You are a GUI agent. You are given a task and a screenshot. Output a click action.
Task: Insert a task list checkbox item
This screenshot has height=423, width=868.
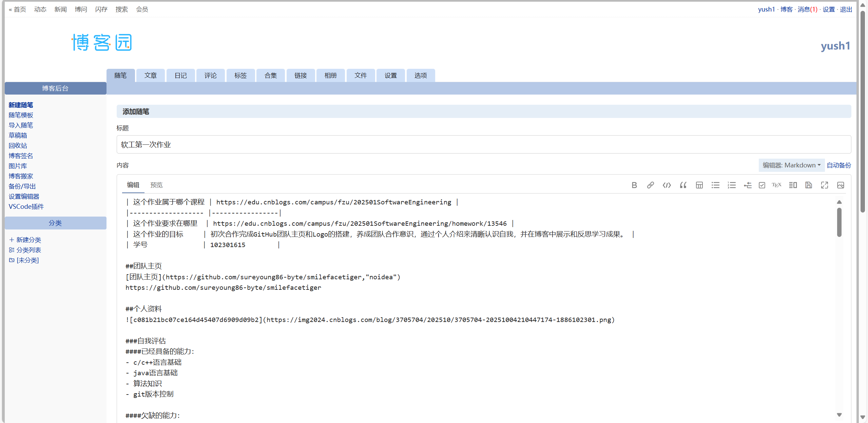click(x=762, y=185)
